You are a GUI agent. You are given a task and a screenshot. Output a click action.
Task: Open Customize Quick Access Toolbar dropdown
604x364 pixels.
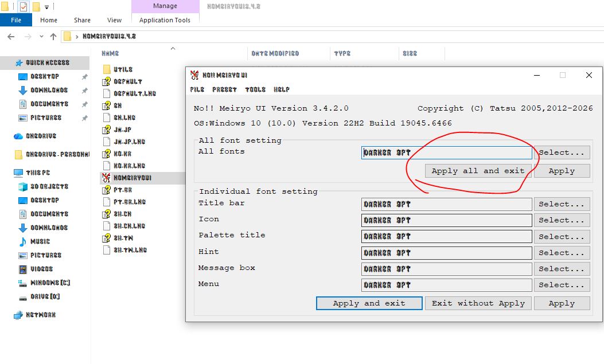pos(46,7)
